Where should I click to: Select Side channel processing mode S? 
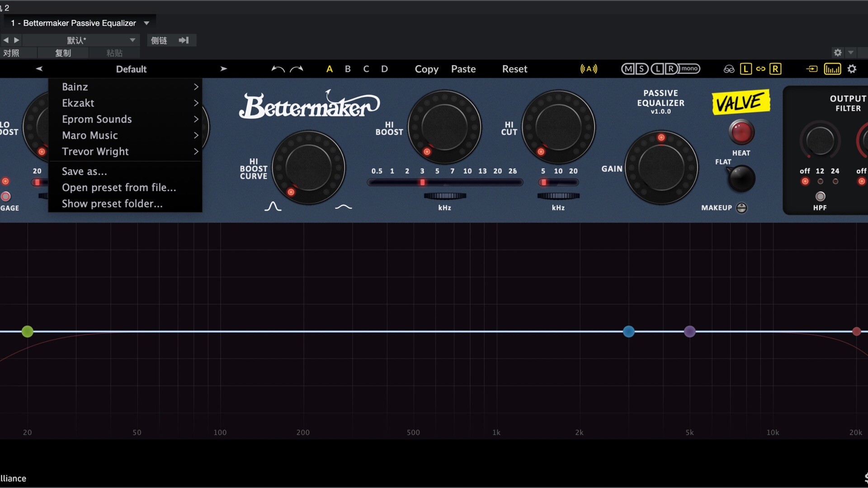[642, 69]
